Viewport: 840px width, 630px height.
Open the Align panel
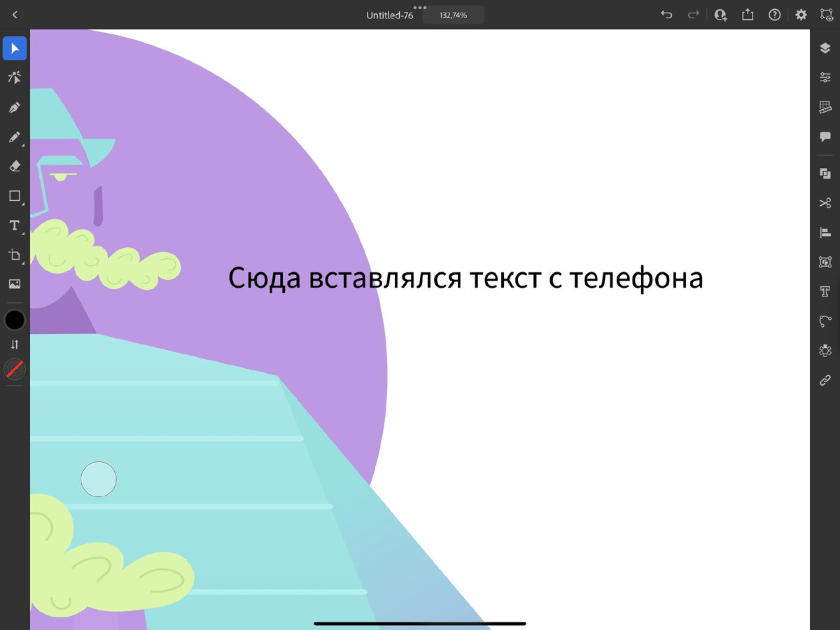tap(825, 232)
